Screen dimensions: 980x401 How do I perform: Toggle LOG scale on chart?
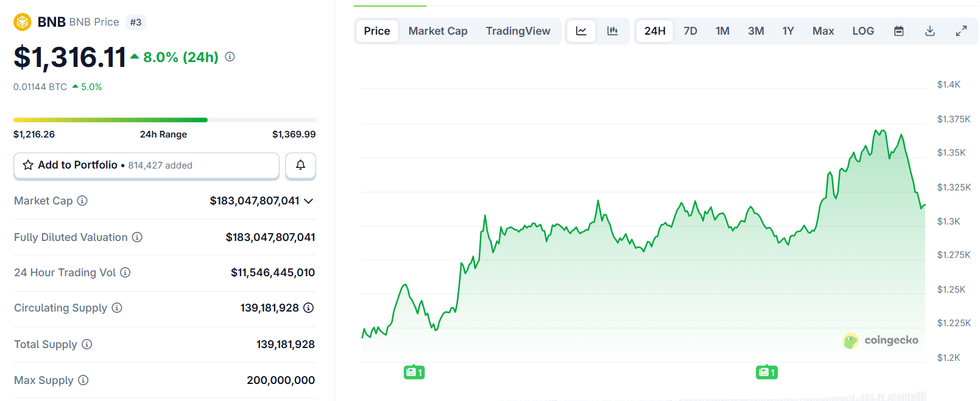(x=863, y=31)
